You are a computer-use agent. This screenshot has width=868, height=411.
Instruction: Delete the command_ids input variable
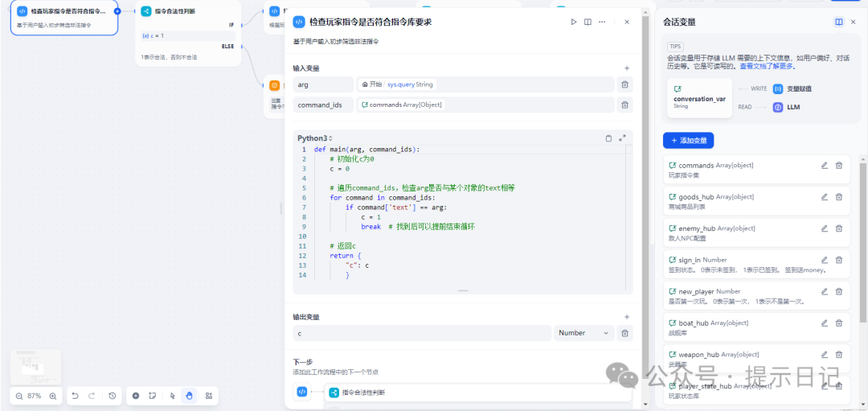(x=624, y=105)
